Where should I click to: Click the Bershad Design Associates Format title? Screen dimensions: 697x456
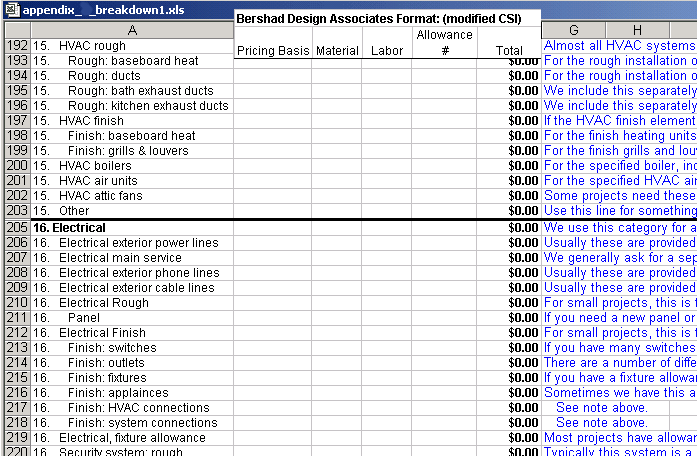[379, 19]
